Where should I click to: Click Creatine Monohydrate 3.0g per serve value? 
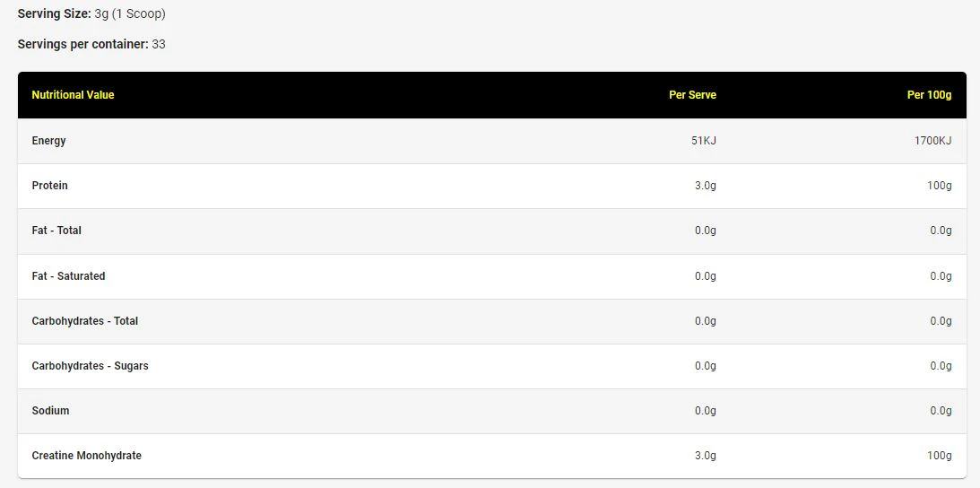pyautogui.click(x=706, y=456)
